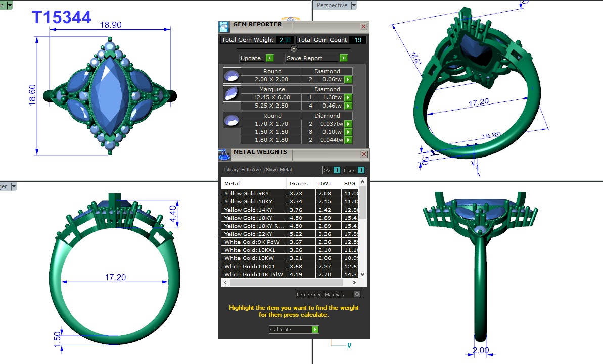603x364 pixels.
Task: Click the Gem Reporter panel icon
Action: 223,27
